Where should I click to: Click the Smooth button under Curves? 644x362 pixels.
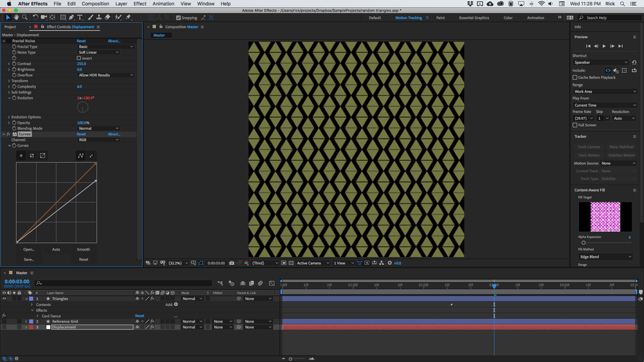click(x=83, y=249)
